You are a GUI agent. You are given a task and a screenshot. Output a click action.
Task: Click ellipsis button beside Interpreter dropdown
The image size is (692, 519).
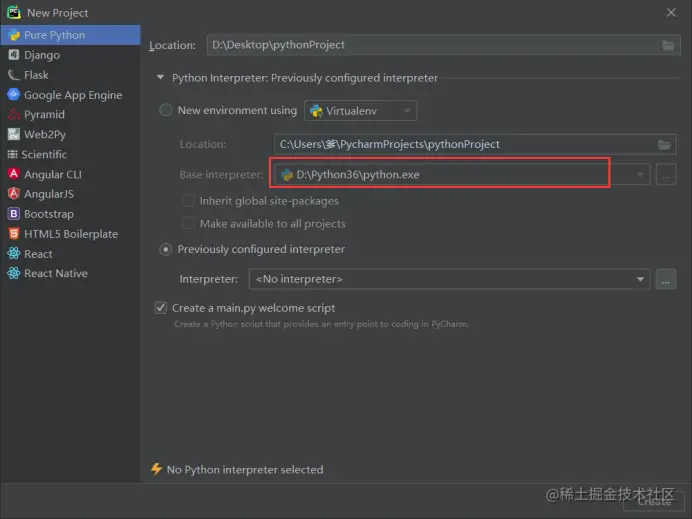tap(666, 279)
